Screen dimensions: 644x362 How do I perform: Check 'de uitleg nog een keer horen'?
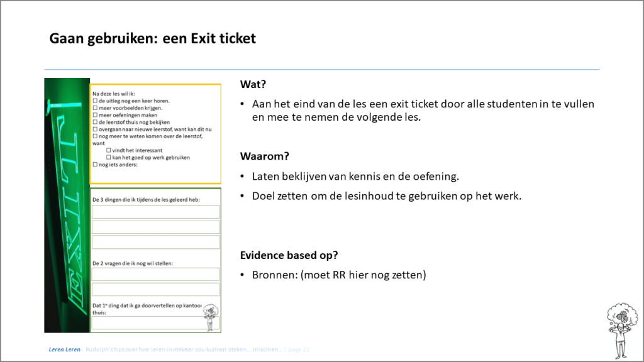tap(95, 101)
